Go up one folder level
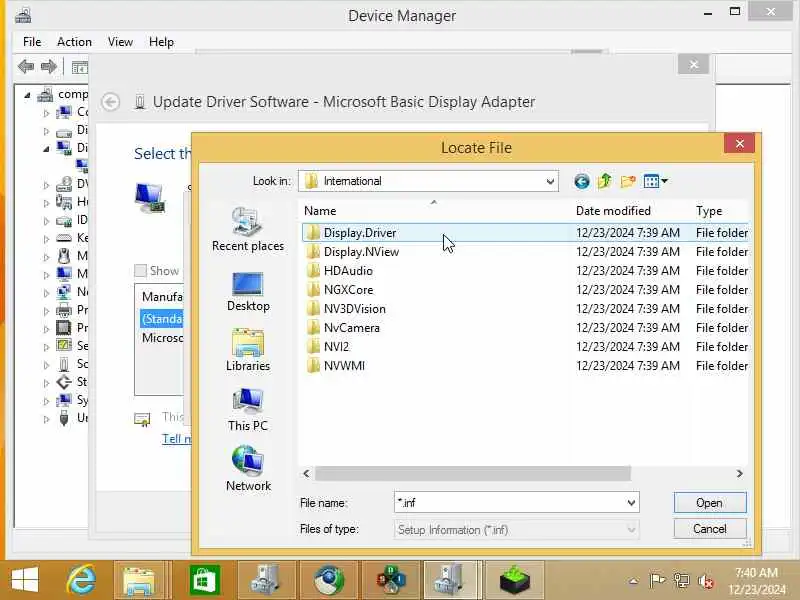This screenshot has width=800, height=600. [x=605, y=181]
